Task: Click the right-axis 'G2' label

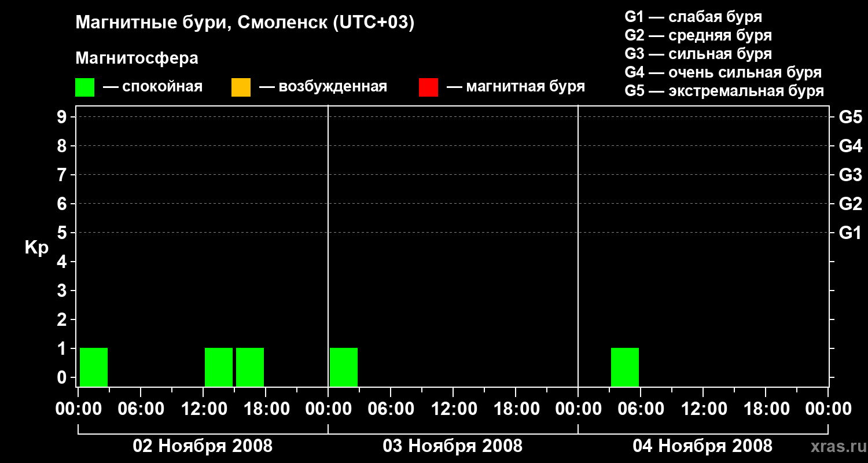Action: click(x=850, y=204)
